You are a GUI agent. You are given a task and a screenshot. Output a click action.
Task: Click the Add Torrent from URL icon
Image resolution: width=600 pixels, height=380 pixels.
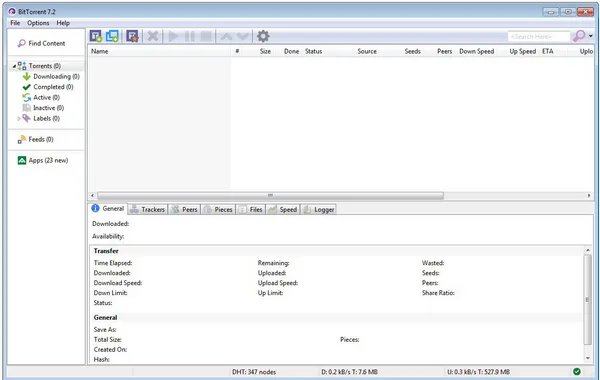(112, 36)
